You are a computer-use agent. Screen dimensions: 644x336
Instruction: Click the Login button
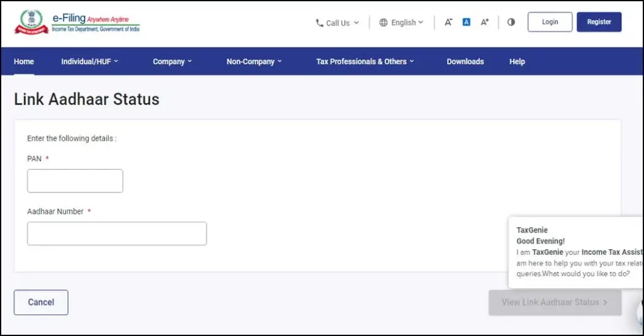pos(550,22)
